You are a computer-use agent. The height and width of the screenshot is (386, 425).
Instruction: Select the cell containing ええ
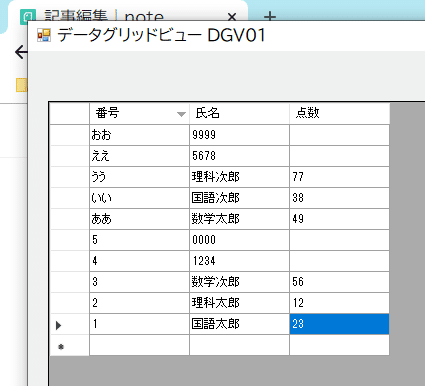[x=139, y=156]
